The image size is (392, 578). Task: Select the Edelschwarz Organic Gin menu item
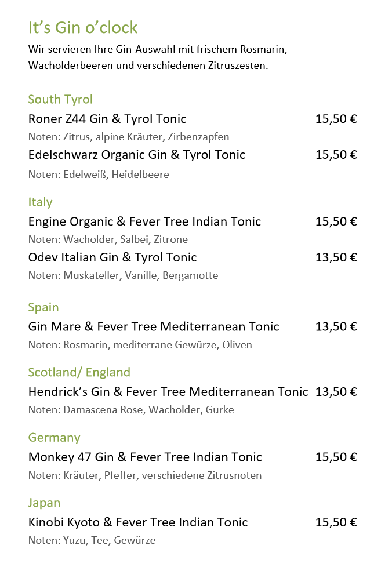tap(137, 155)
